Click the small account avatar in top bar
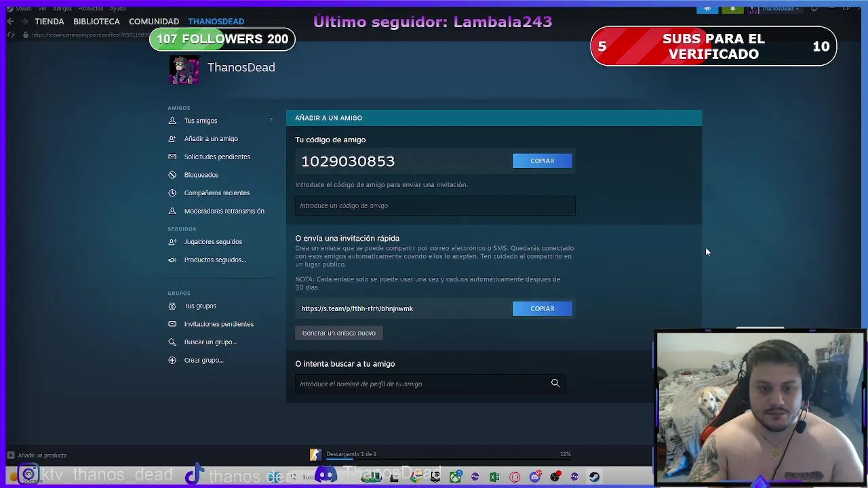Viewport: 868px width, 488px height. (x=753, y=9)
